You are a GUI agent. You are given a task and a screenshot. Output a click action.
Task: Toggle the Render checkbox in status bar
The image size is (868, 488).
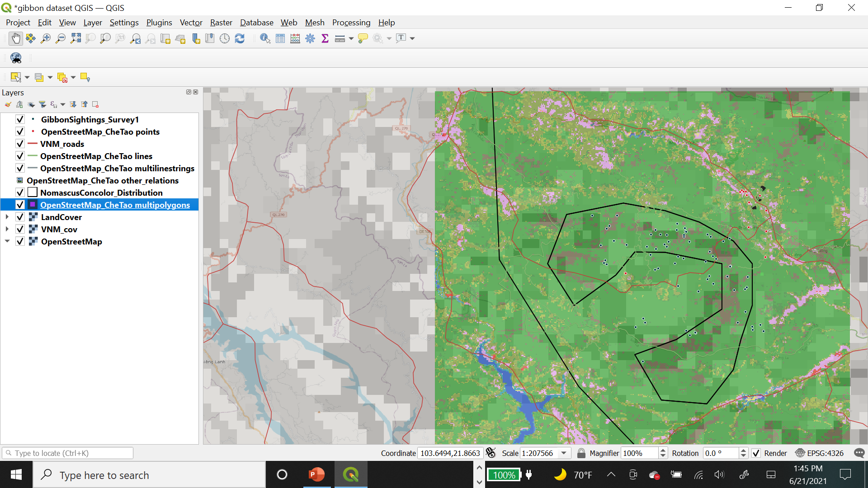point(756,453)
